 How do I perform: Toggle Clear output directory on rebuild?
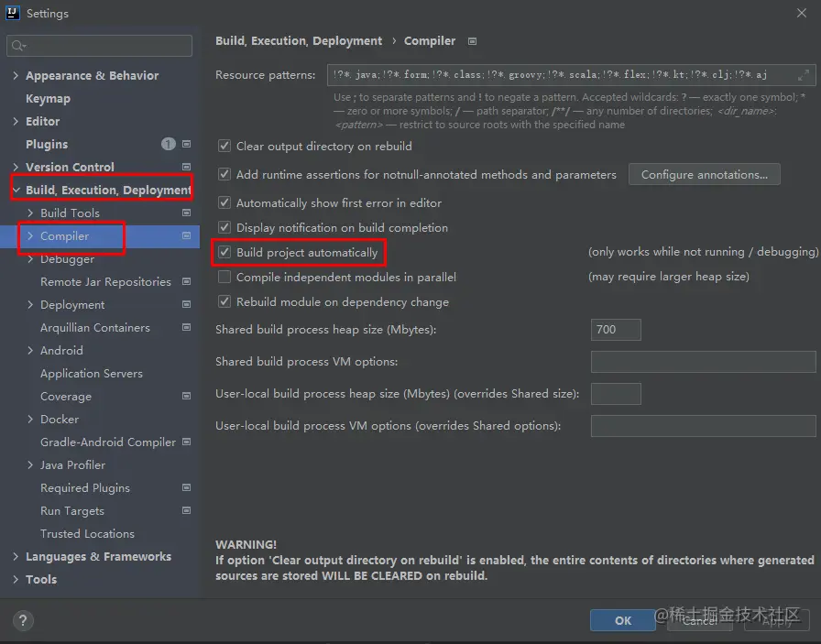pos(224,146)
